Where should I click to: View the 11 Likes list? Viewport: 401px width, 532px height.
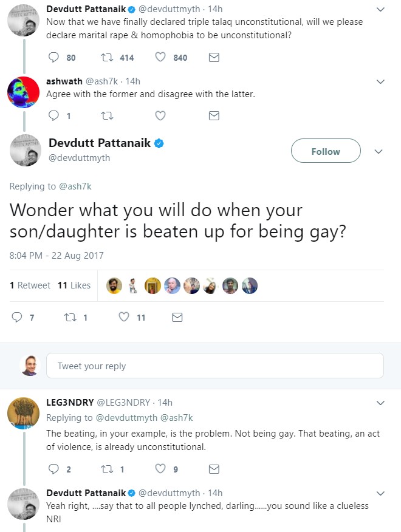click(74, 285)
